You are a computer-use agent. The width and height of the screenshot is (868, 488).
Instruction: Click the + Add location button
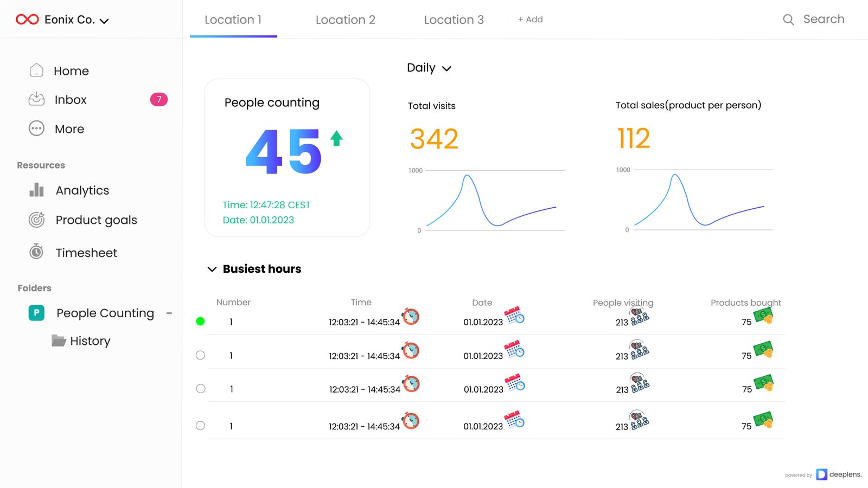[x=530, y=20]
